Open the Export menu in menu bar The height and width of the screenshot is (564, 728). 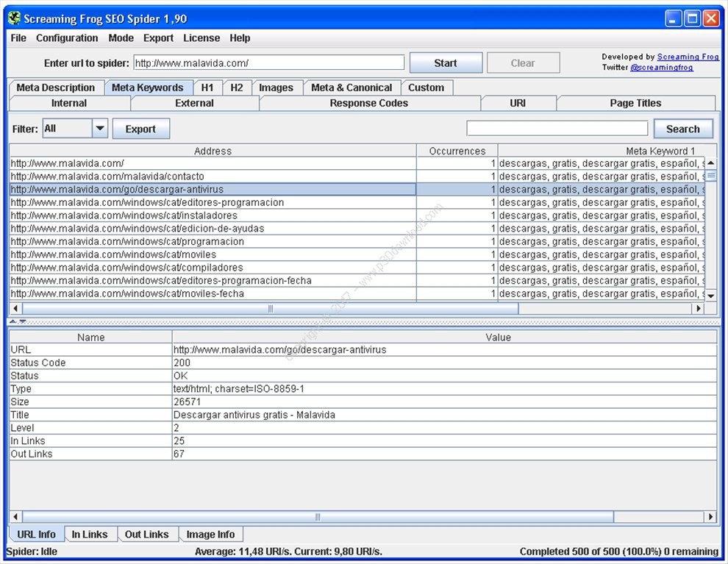158,38
